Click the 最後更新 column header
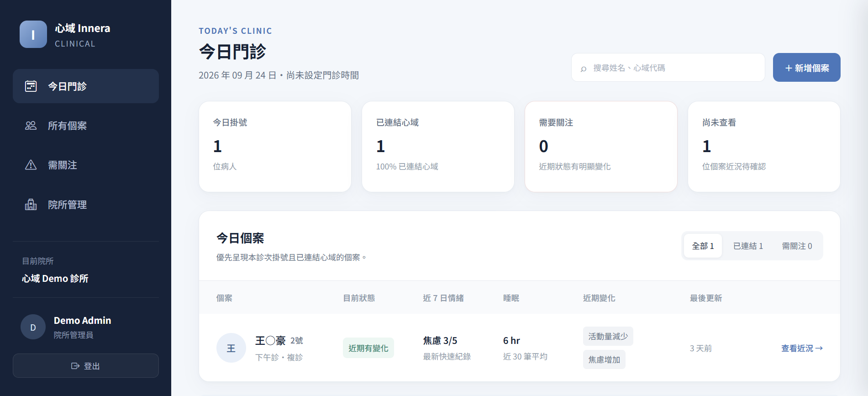 tap(706, 298)
